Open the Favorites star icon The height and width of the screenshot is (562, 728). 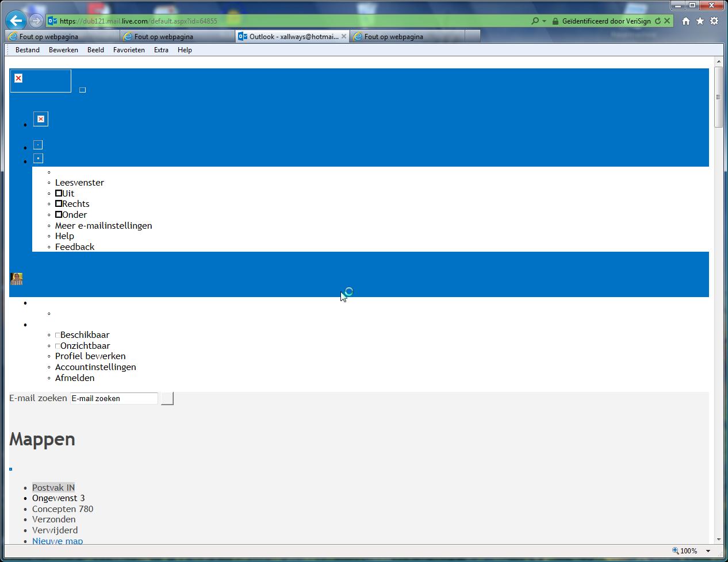click(700, 21)
